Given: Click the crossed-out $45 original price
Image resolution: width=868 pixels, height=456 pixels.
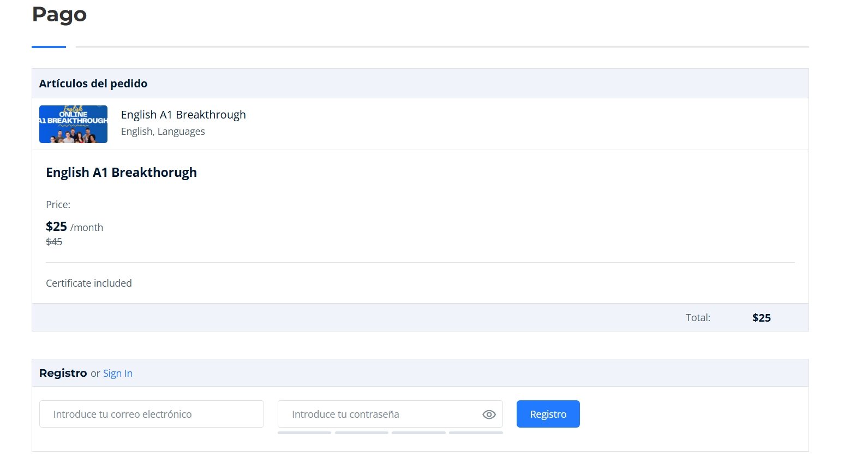Looking at the screenshot, I should coord(54,242).
